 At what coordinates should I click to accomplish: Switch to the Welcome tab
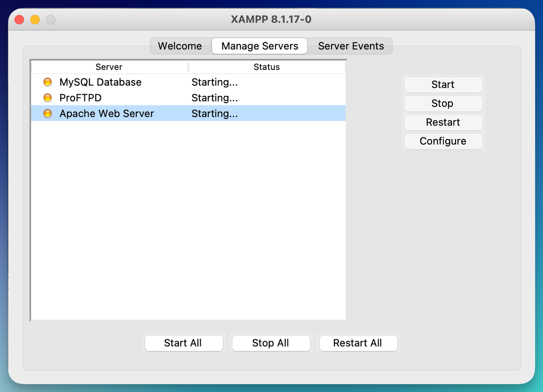tap(180, 46)
